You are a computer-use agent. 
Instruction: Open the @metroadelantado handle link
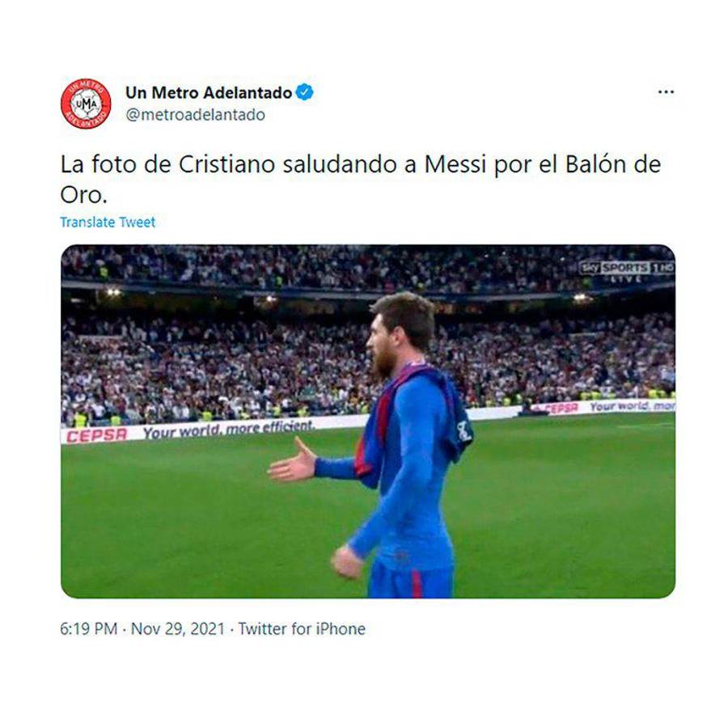click(x=195, y=115)
